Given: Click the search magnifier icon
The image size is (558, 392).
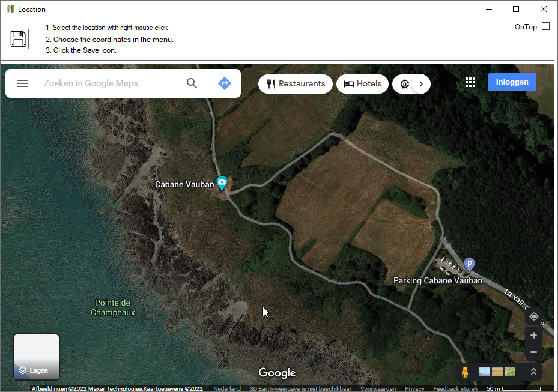Looking at the screenshot, I should click(x=192, y=83).
